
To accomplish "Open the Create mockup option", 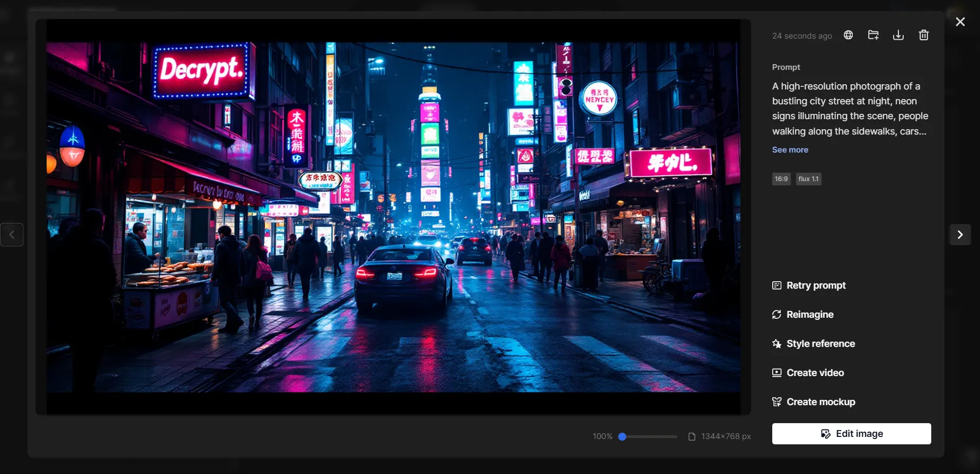I will 820,402.
